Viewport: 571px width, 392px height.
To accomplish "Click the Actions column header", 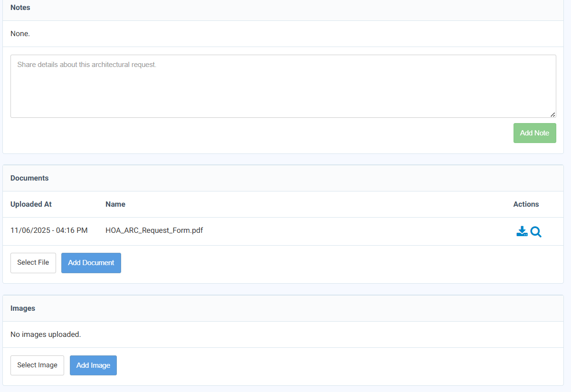I will pyautogui.click(x=526, y=204).
